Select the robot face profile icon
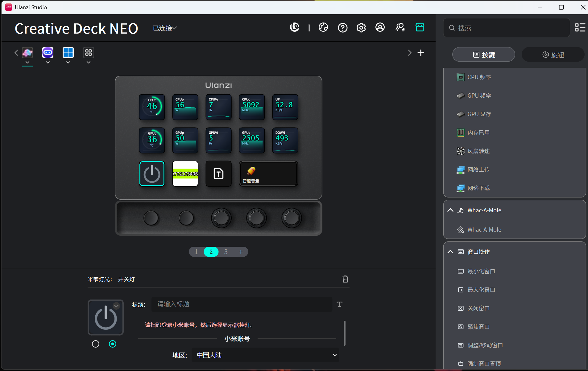Viewport: 588px width, 371px height. pyautogui.click(x=48, y=53)
